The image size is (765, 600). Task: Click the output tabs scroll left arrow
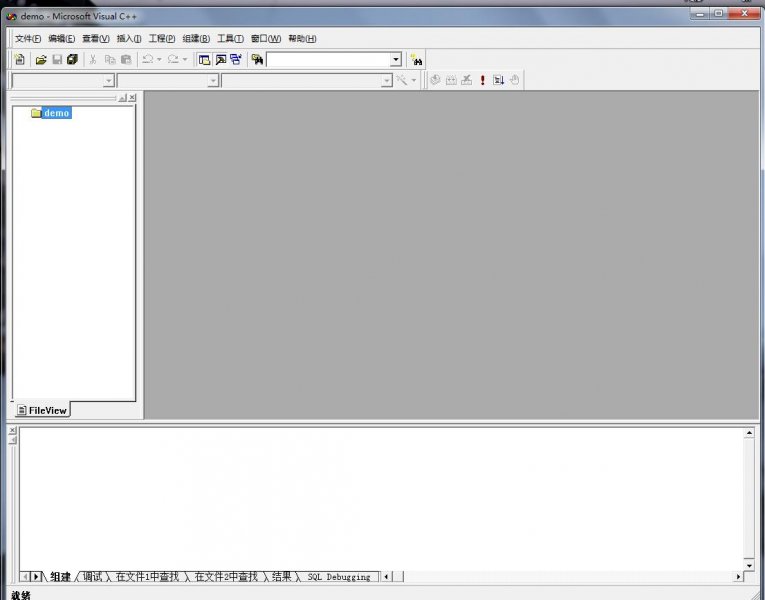(25, 577)
